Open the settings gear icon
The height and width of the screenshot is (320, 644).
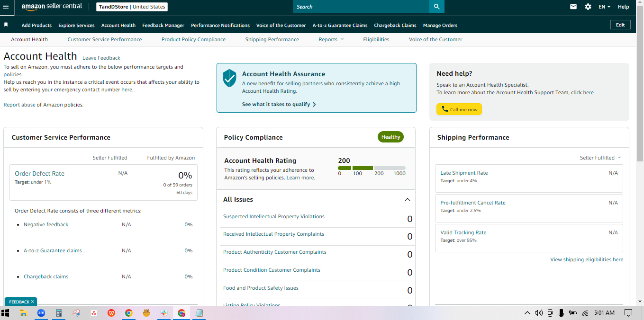coord(588,7)
